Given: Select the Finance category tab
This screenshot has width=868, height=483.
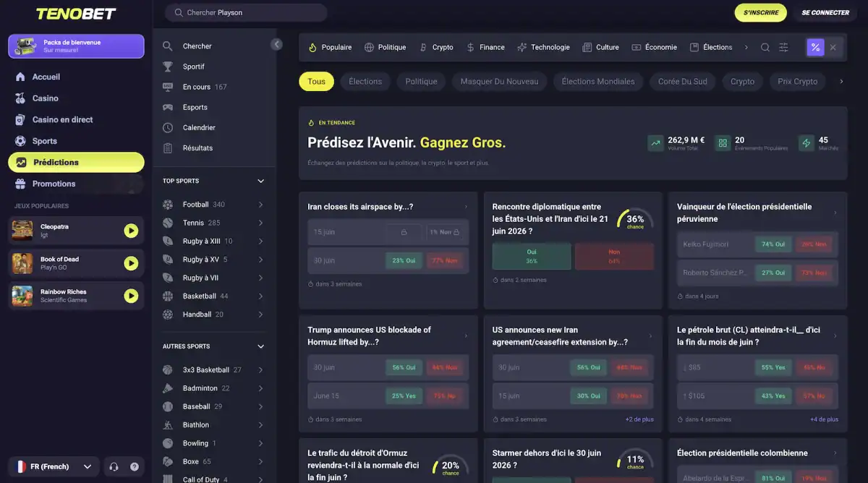Looking at the screenshot, I should [x=485, y=47].
